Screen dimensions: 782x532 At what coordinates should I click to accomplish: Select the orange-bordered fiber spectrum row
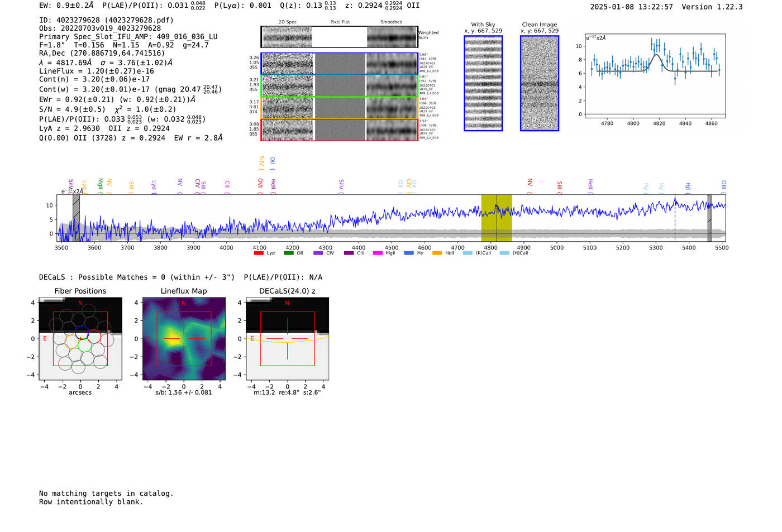pyautogui.click(x=339, y=108)
